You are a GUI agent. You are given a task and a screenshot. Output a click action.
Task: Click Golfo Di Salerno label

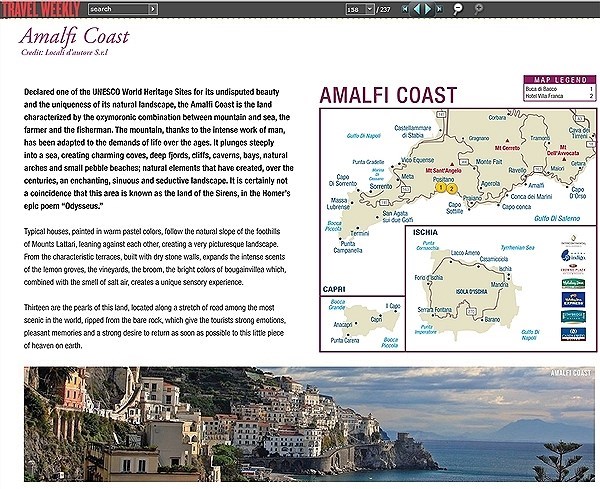point(557,218)
